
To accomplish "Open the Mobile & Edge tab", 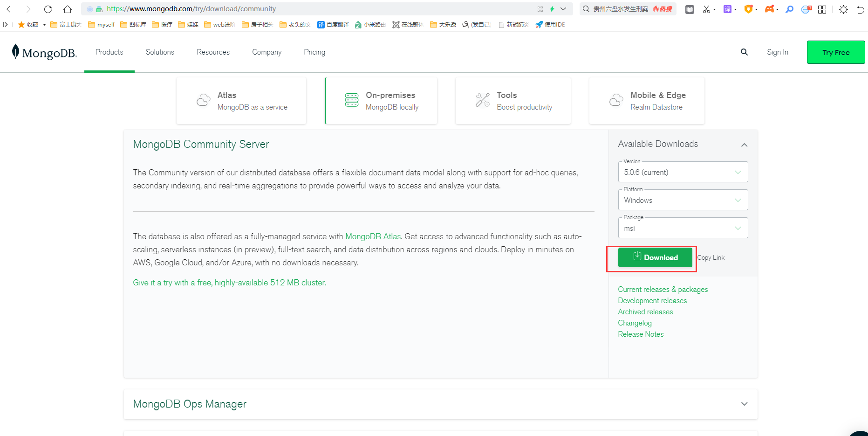I will pyautogui.click(x=647, y=101).
